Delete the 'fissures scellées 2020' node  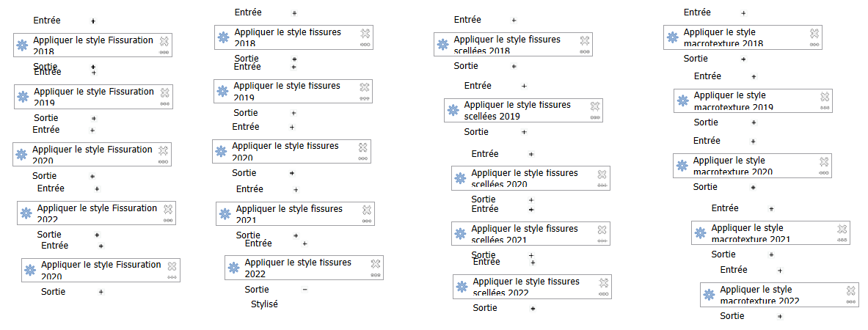coord(602,174)
